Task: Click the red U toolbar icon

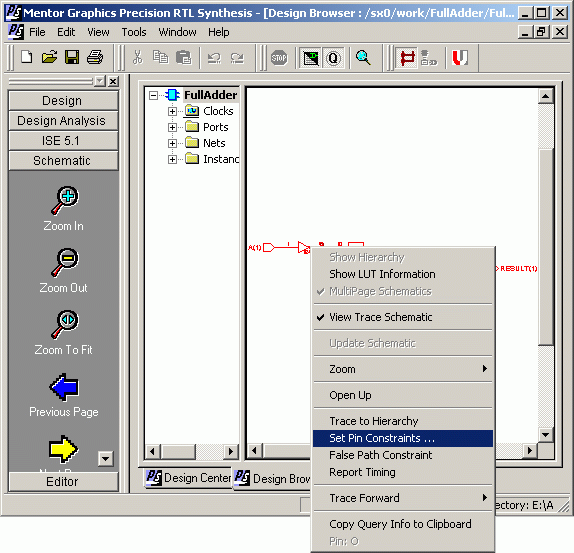Action: tap(460, 58)
